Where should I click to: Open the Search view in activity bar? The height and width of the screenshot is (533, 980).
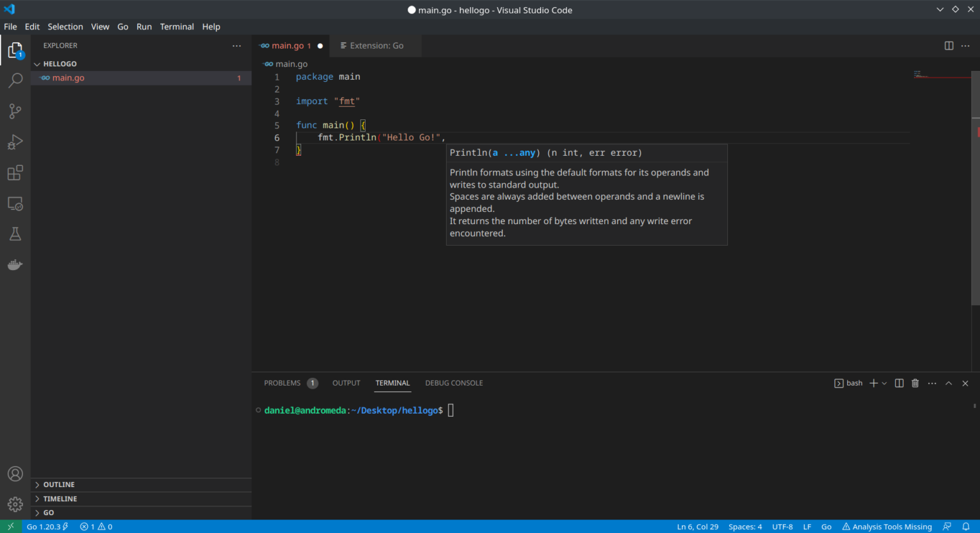15,80
